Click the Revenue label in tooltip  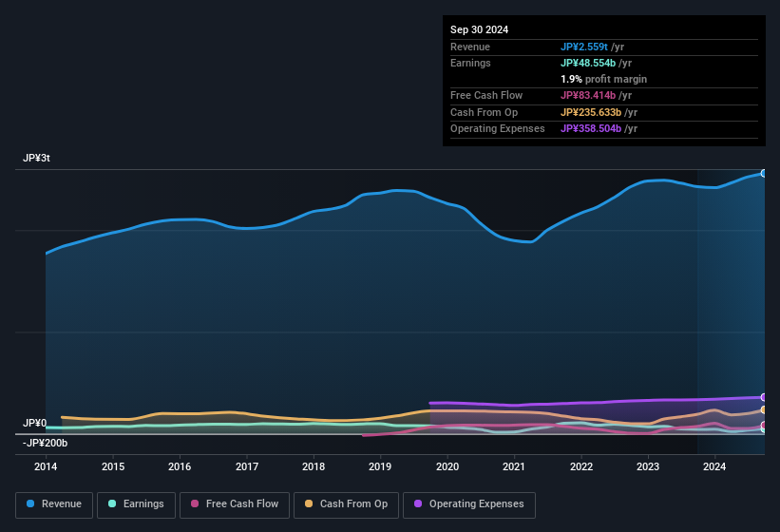(x=470, y=47)
